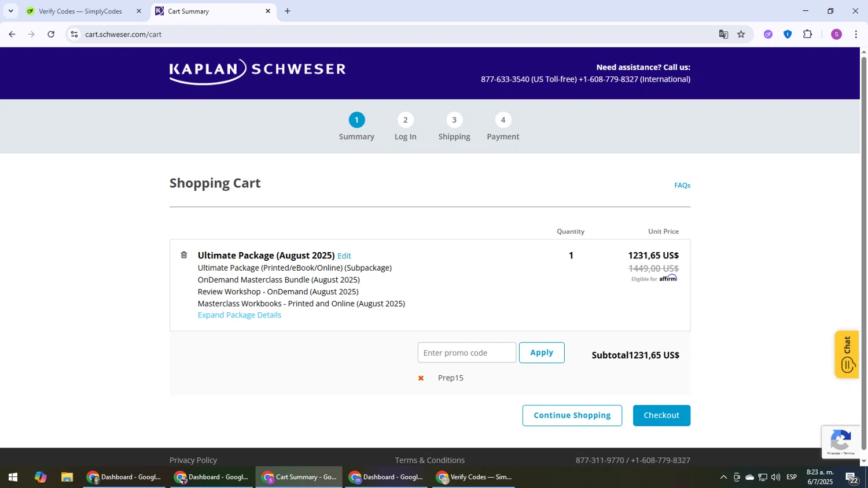Remove Ultimate Package with the trash icon
This screenshot has height=488, width=868.
tap(184, 255)
